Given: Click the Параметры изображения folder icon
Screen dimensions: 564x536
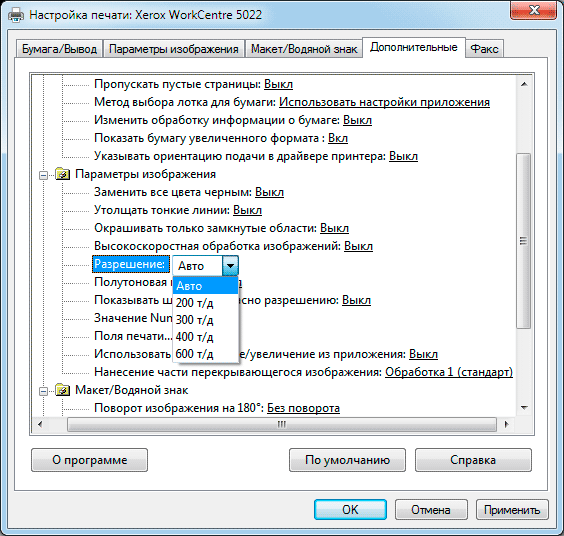Looking at the screenshot, I should (63, 174).
